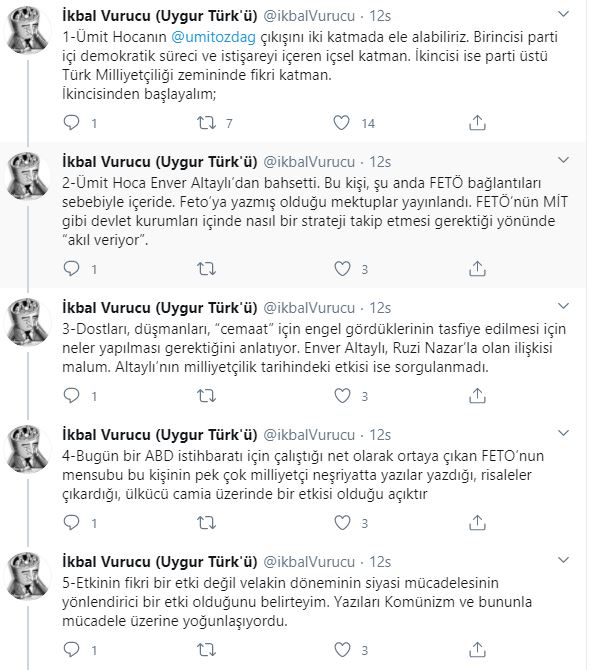Open the profile avatar beside tweet 5
This screenshot has height=670, width=589.
coord(27,575)
